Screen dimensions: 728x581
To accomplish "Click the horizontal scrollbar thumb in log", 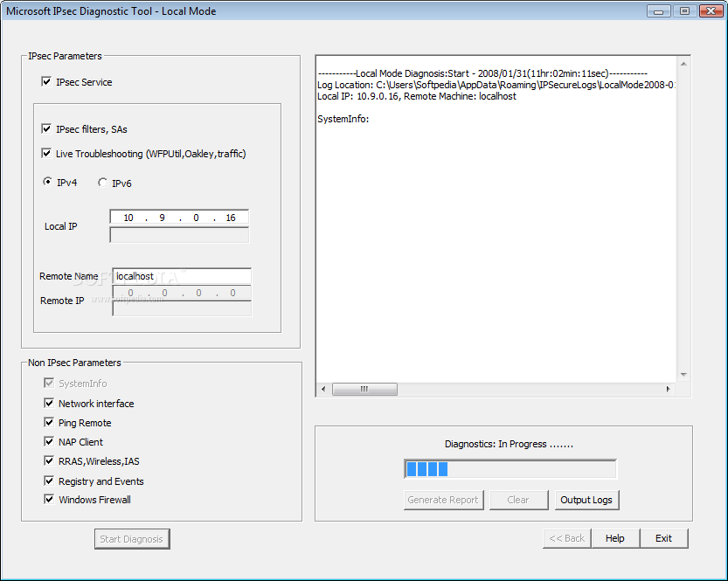I will (x=364, y=389).
